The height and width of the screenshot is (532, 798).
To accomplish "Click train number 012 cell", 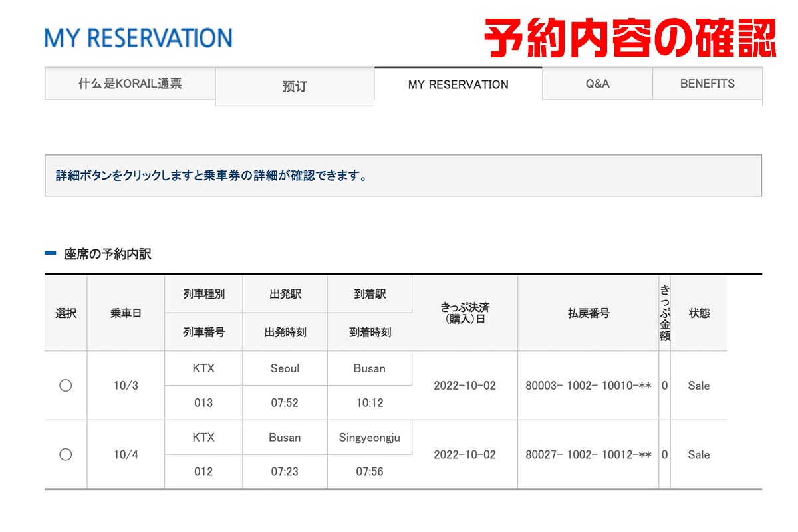I will pyautogui.click(x=203, y=472).
